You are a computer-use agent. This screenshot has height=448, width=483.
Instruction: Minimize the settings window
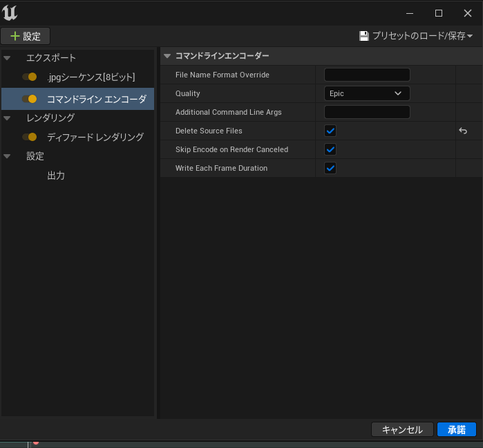[x=409, y=13]
